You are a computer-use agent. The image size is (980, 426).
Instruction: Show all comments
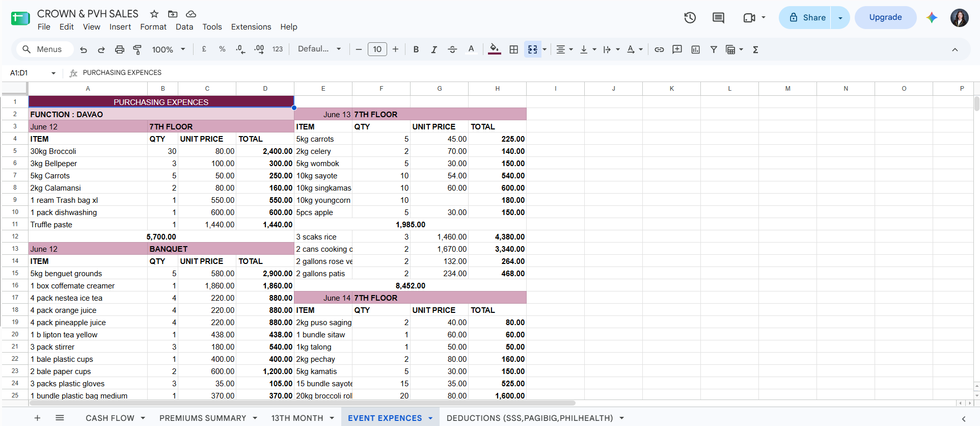click(719, 18)
